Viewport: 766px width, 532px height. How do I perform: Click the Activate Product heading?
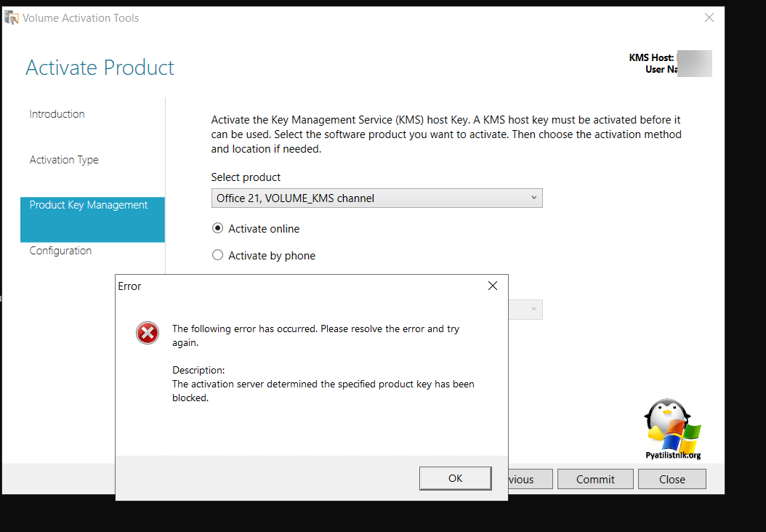(x=100, y=68)
